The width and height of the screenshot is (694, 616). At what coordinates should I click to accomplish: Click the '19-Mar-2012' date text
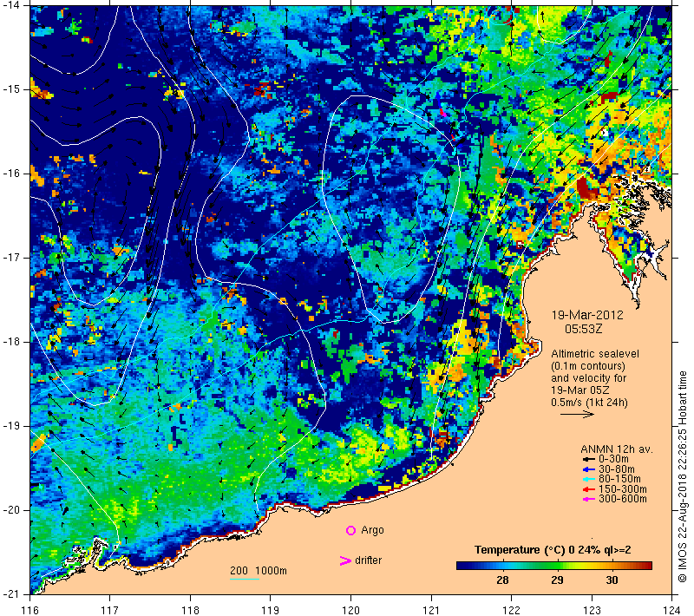pyautogui.click(x=587, y=316)
